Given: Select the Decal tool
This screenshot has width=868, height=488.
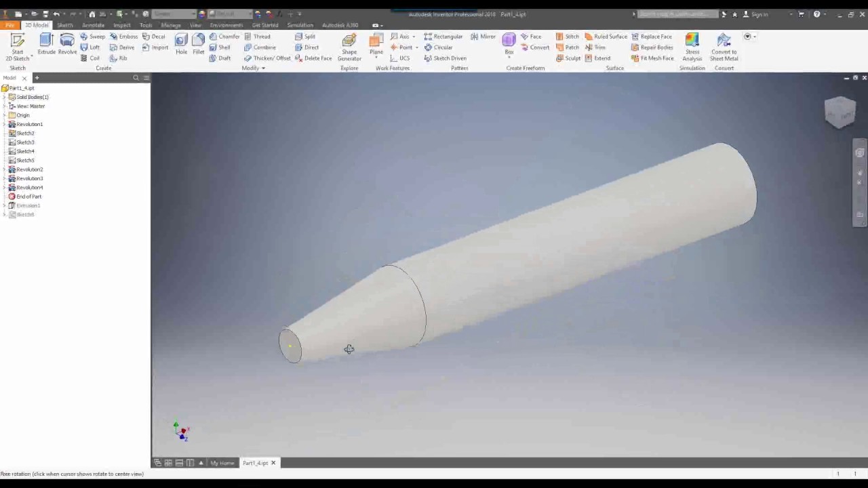Looking at the screenshot, I should point(153,37).
